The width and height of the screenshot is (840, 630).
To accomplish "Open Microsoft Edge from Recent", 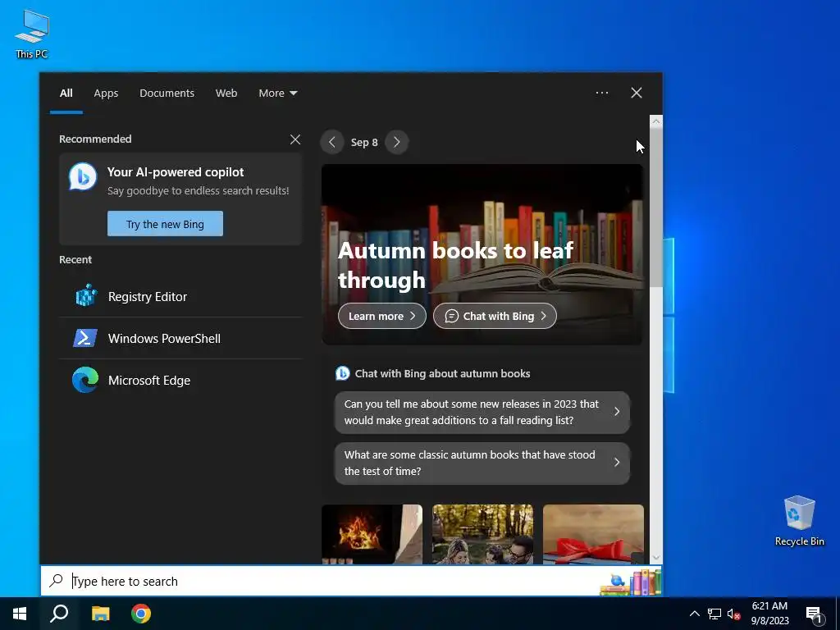I will (180, 381).
